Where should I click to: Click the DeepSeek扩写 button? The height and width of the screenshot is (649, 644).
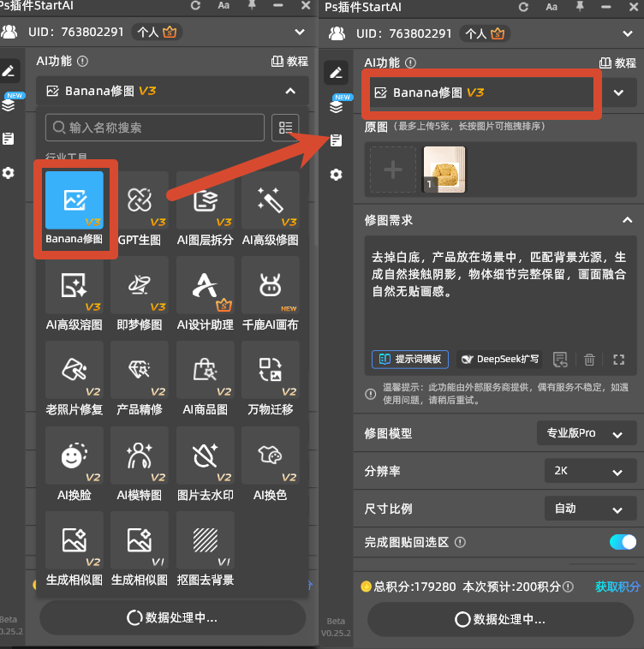(x=500, y=360)
